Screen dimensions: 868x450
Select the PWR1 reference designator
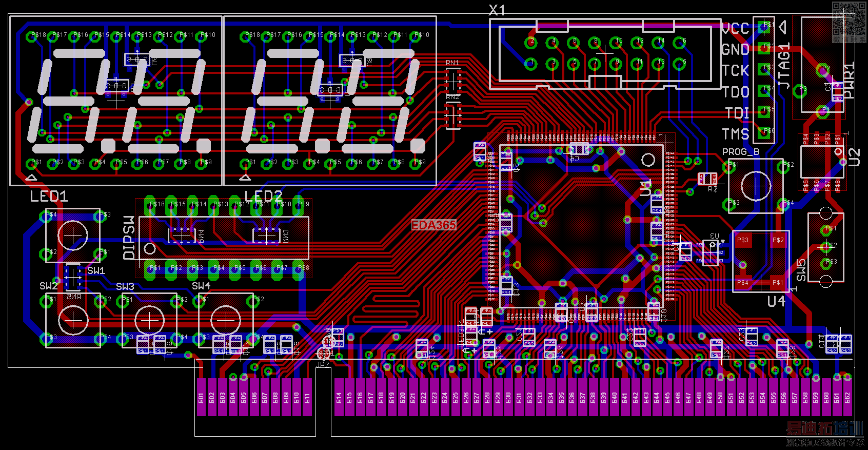pos(850,81)
